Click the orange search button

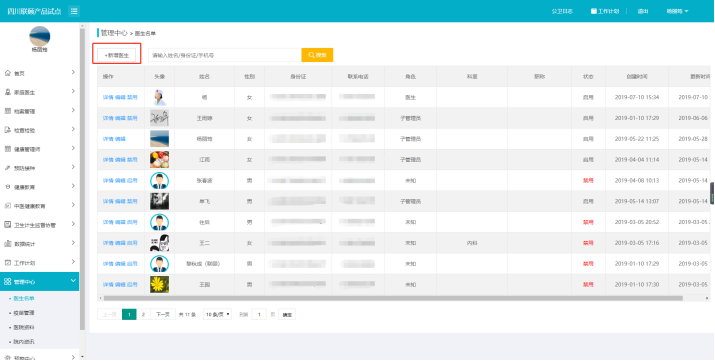[x=317, y=55]
